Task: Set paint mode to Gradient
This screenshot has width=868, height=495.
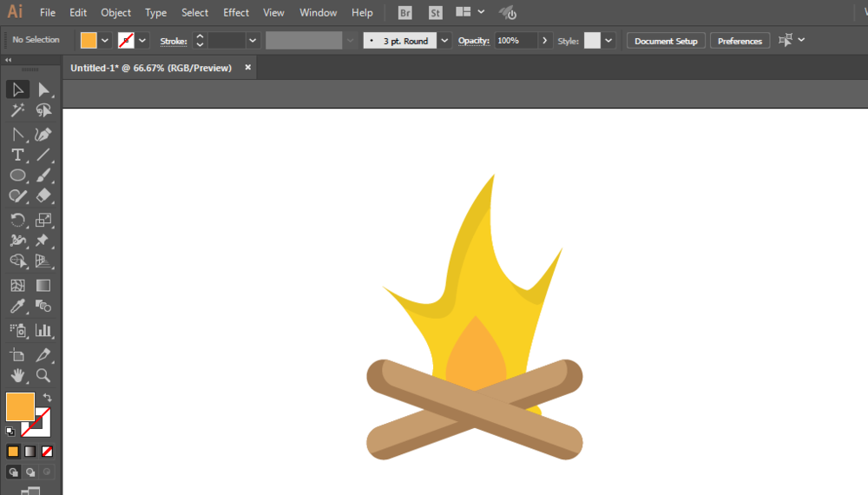Action: [x=30, y=452]
